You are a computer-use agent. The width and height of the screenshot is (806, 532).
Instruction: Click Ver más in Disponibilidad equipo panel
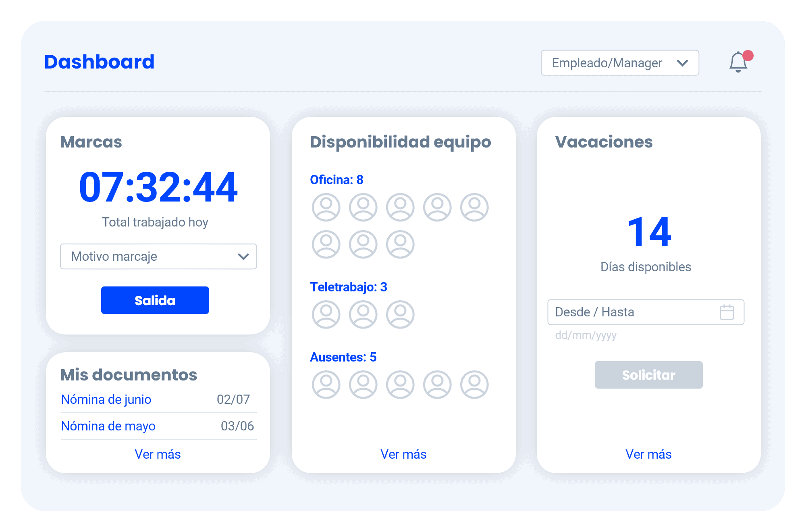point(403,454)
